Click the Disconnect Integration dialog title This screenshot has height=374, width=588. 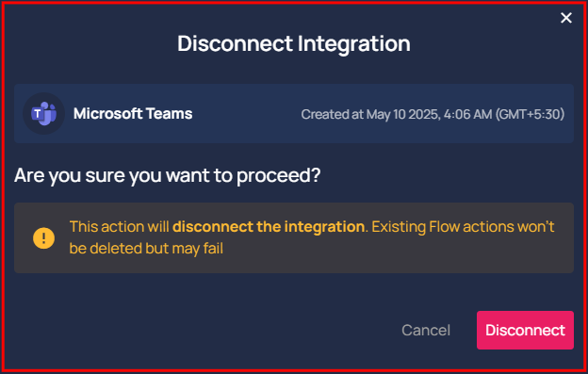[x=294, y=43]
